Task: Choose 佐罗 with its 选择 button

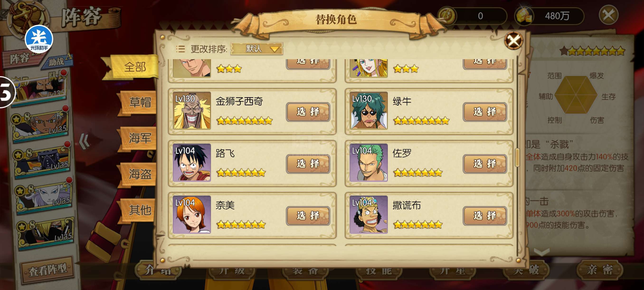Action: [485, 164]
